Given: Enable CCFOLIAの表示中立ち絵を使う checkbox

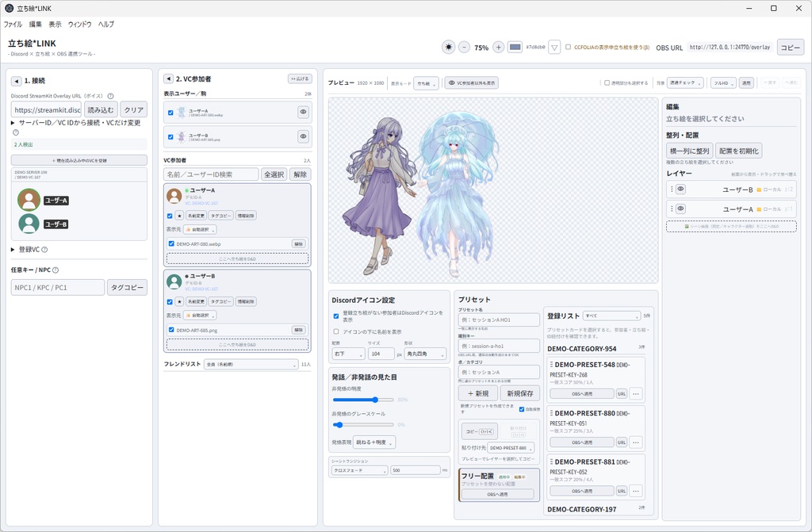Looking at the screenshot, I should (568, 47).
